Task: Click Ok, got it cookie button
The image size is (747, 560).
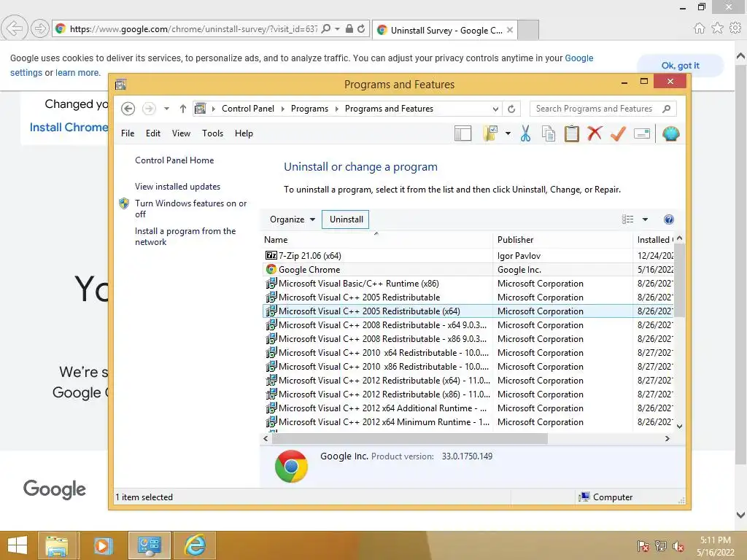Action: [x=681, y=66]
